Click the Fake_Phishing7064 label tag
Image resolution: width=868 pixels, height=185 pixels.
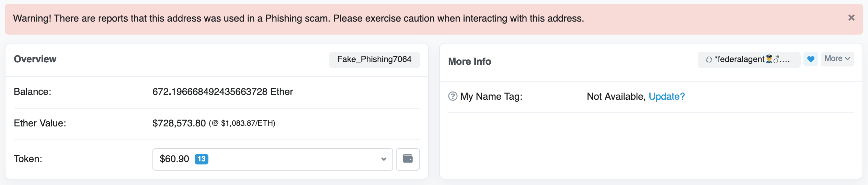coord(374,60)
